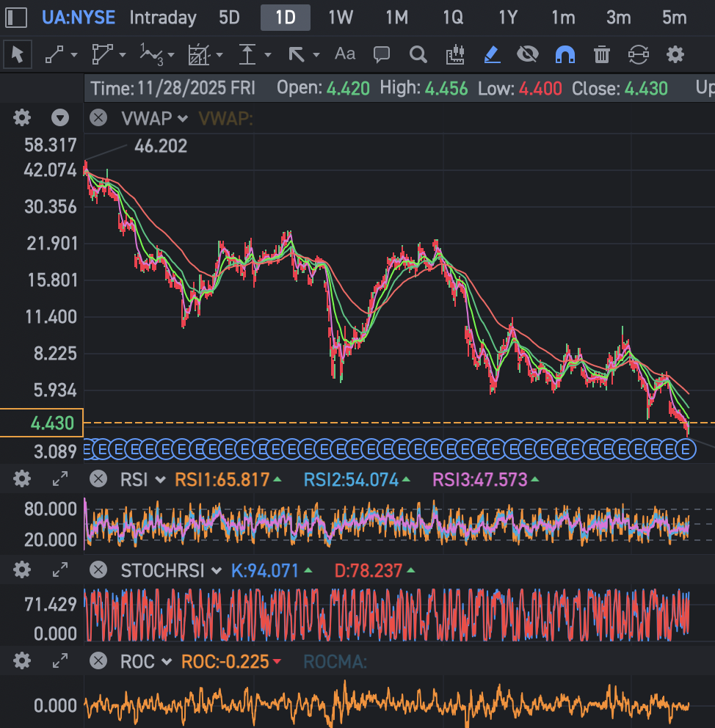Click the 46.202 high price label

point(161,146)
